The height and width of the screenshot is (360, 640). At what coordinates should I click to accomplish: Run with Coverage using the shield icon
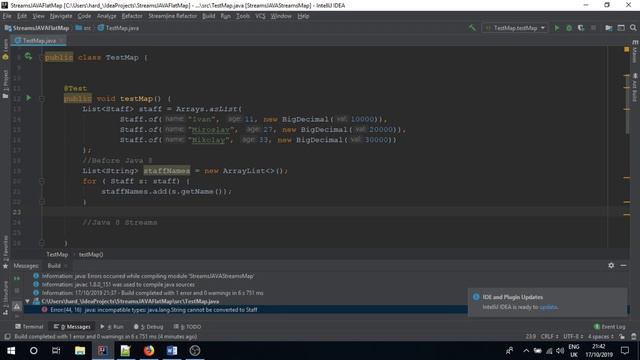coord(580,28)
